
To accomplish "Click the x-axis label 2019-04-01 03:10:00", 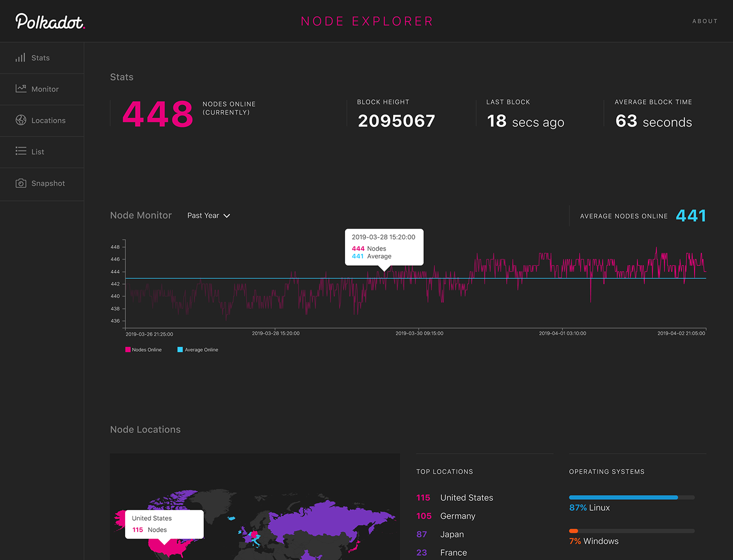I will click(x=563, y=333).
